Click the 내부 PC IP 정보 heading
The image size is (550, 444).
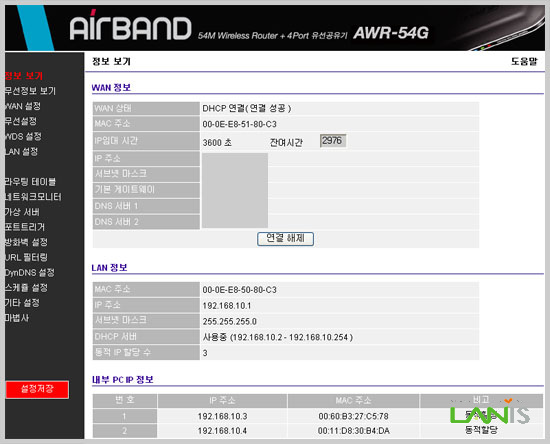click(123, 379)
